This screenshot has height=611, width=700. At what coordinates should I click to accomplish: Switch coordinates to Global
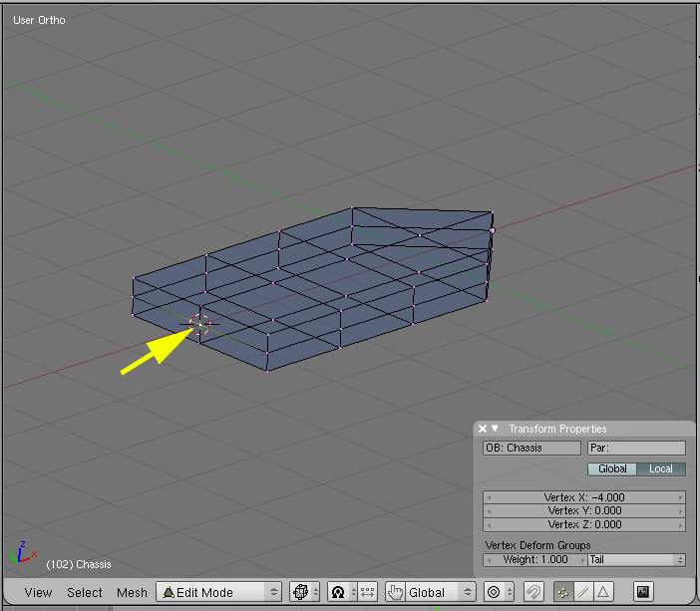pos(612,468)
